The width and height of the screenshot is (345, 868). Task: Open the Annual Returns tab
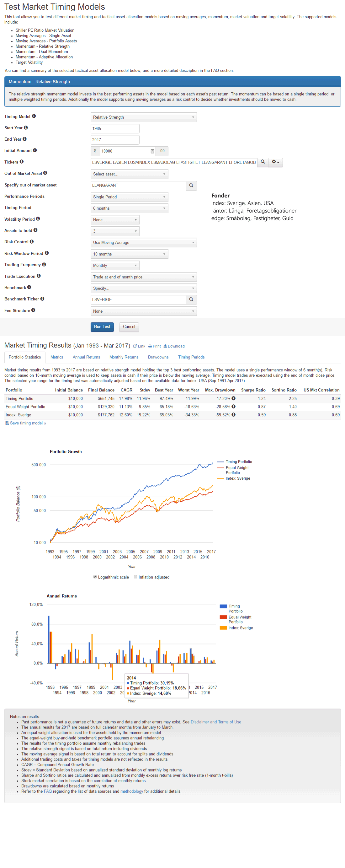click(86, 357)
